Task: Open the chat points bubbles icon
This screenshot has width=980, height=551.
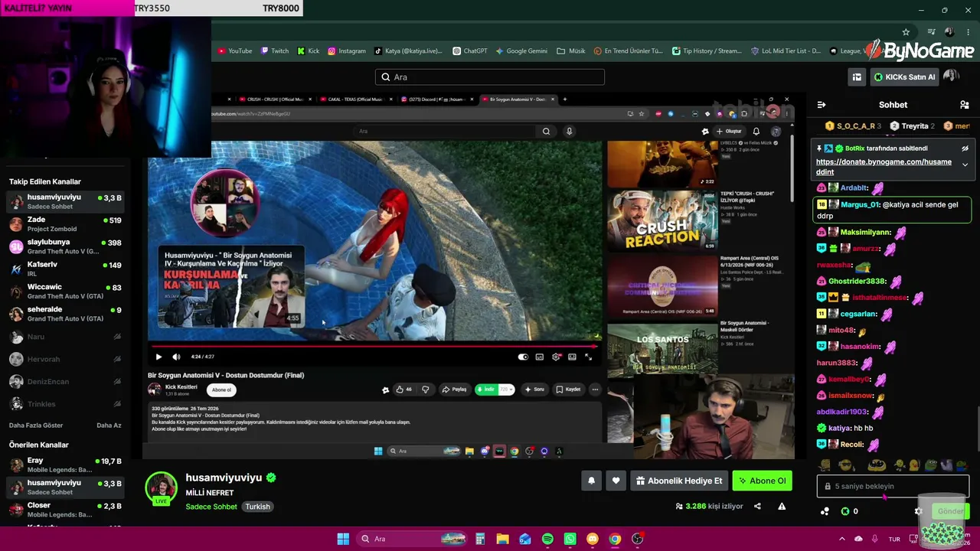Action: [x=825, y=511]
